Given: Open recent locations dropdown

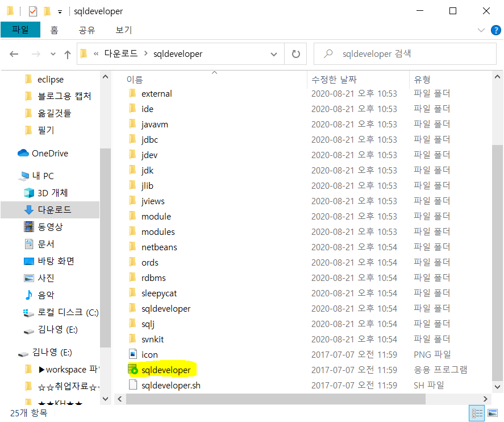Looking at the screenshot, I should (53, 54).
